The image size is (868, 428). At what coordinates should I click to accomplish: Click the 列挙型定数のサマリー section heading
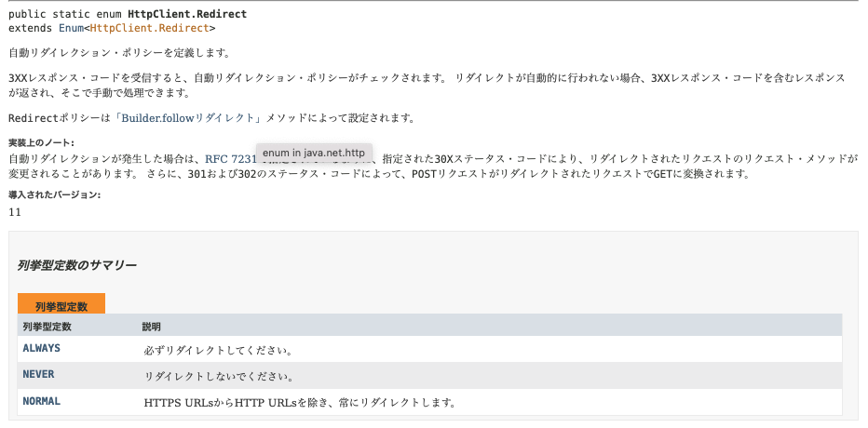tap(77, 266)
